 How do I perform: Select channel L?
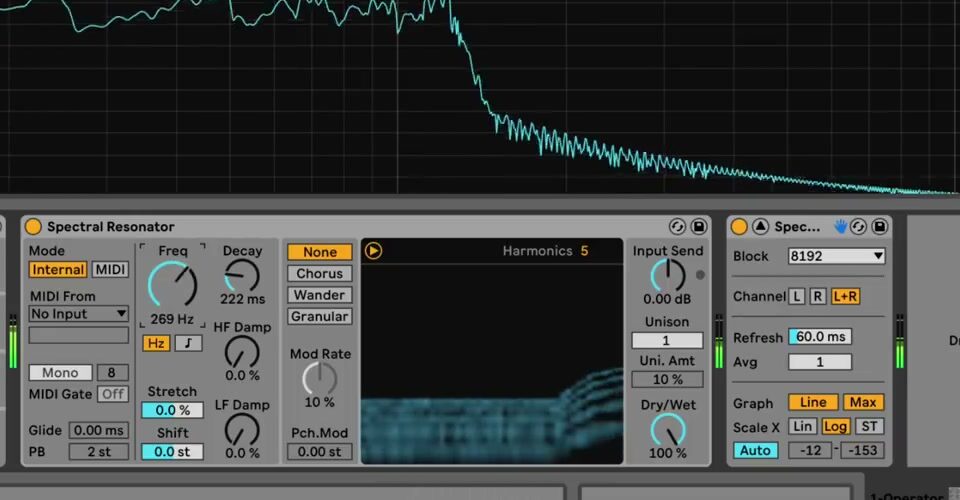pos(797,297)
